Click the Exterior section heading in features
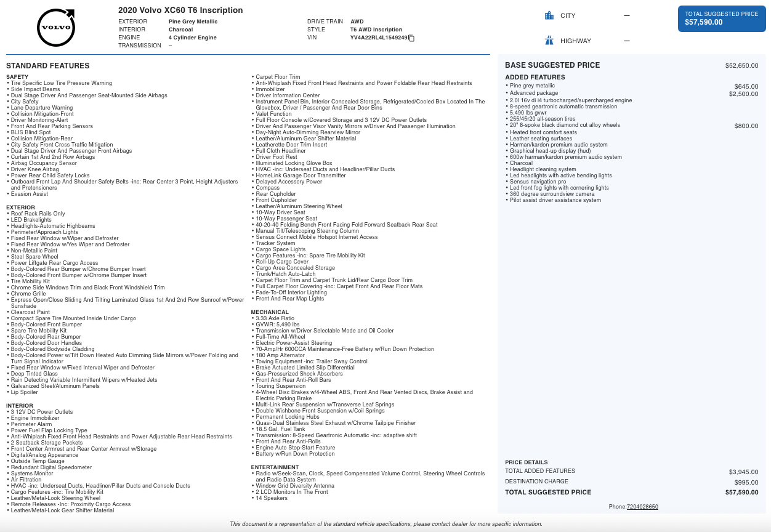 click(20, 208)
